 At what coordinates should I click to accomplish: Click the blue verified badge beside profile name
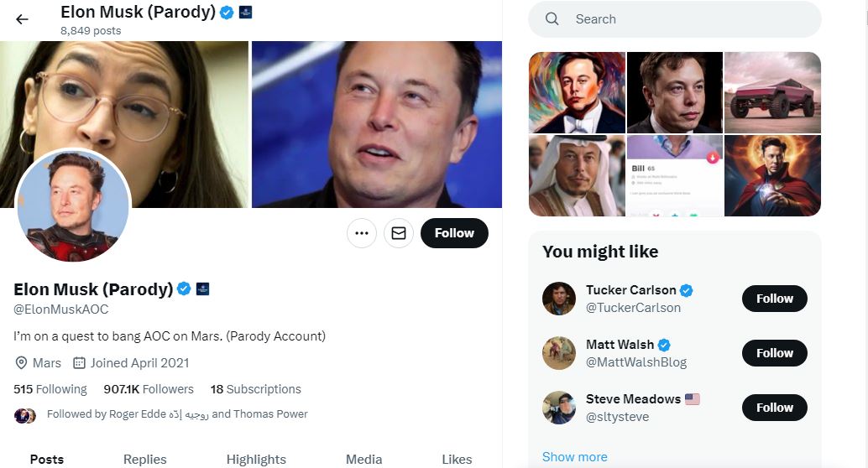[184, 289]
